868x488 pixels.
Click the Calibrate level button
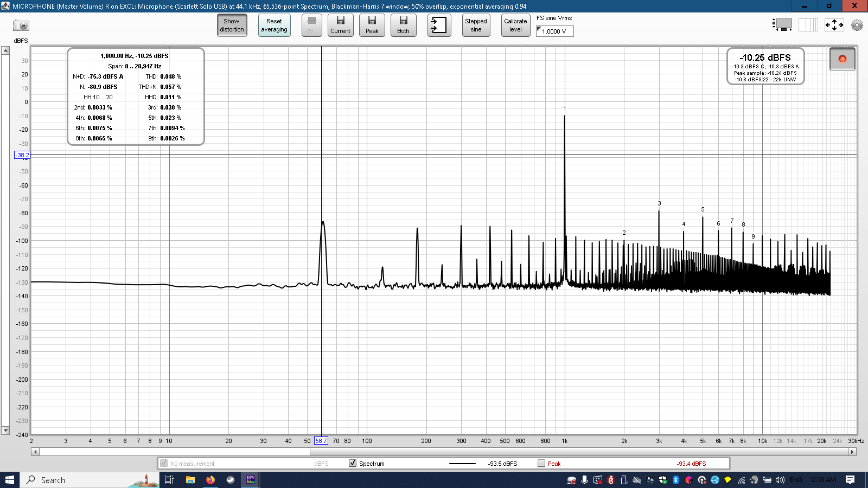pos(515,25)
